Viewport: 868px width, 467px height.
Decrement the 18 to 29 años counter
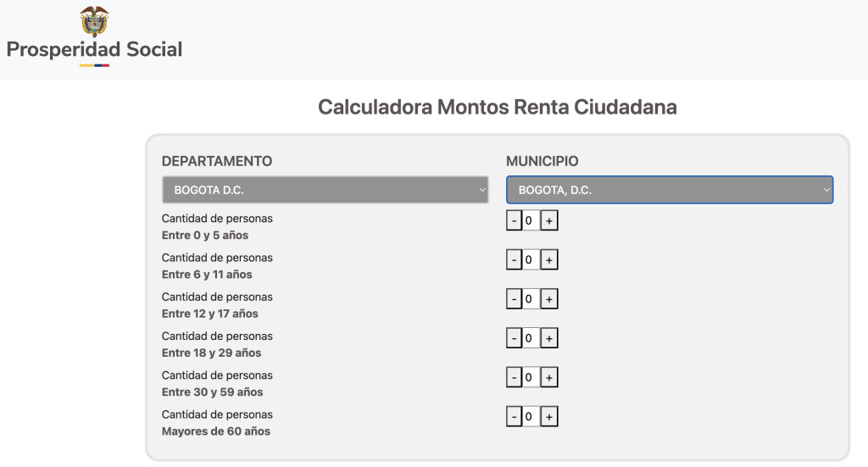coord(514,338)
